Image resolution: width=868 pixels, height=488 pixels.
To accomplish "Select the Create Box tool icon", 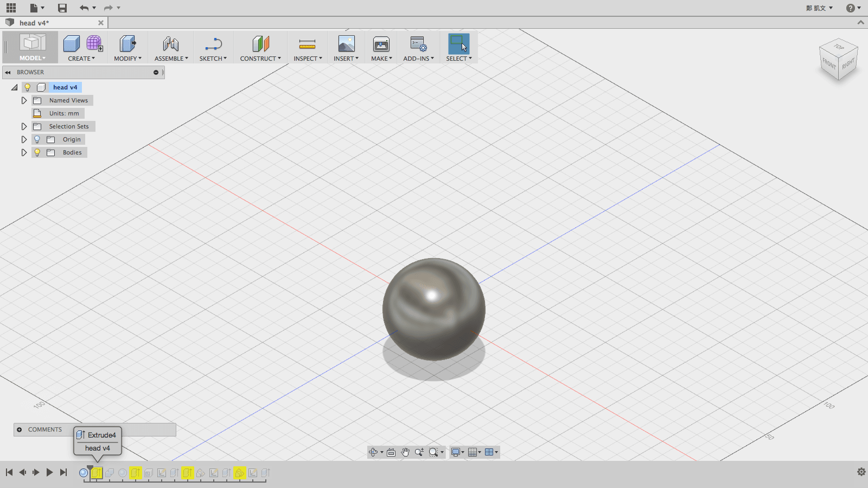I will (x=71, y=43).
